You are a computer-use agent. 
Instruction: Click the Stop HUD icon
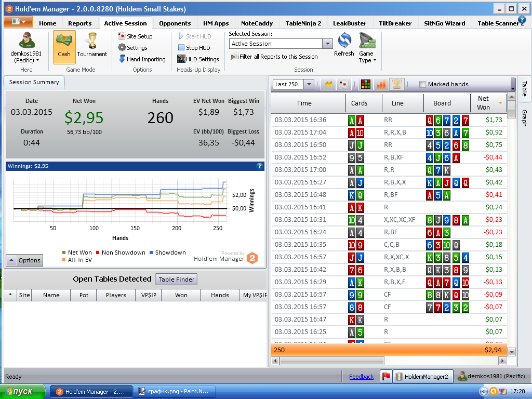tap(181, 47)
